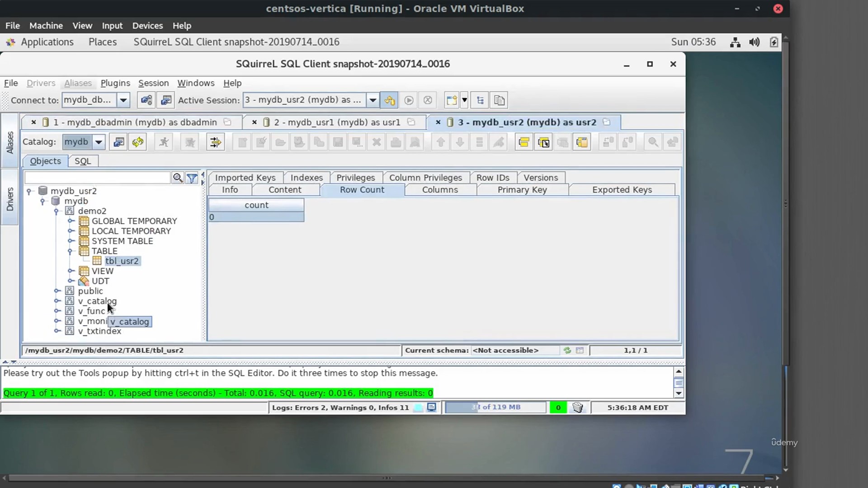Viewport: 868px width, 488px height.
Task: Open the Imported Keys tab
Action: pyautogui.click(x=245, y=178)
